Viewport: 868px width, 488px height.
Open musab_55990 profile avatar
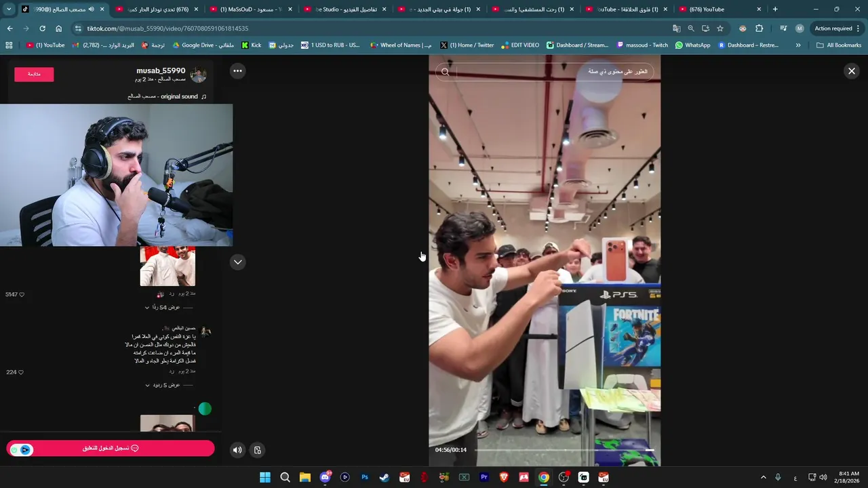click(x=198, y=75)
